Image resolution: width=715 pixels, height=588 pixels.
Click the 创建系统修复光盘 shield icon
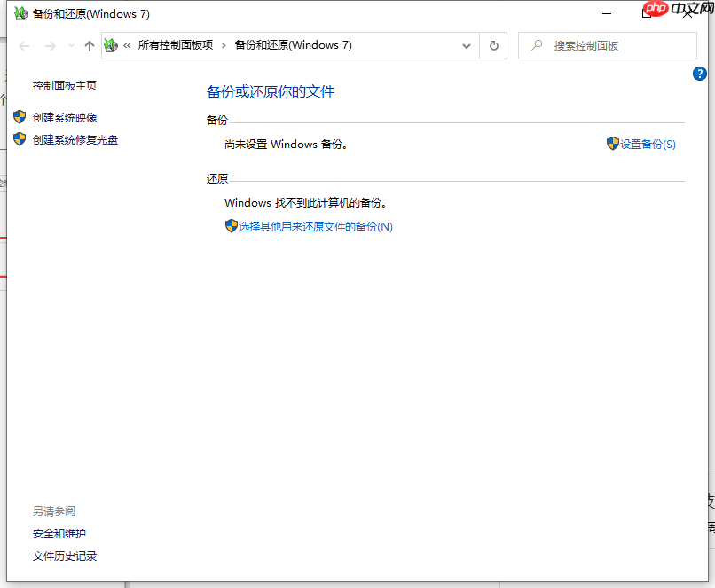coord(20,139)
